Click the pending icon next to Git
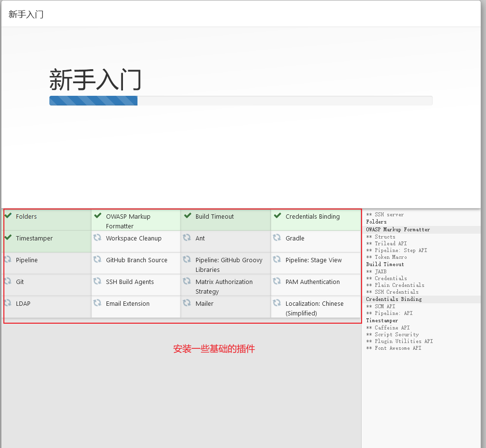486x448 pixels. pyautogui.click(x=8, y=281)
